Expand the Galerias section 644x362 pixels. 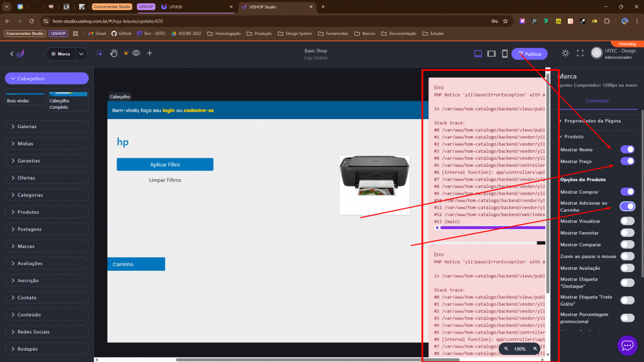[47, 127]
